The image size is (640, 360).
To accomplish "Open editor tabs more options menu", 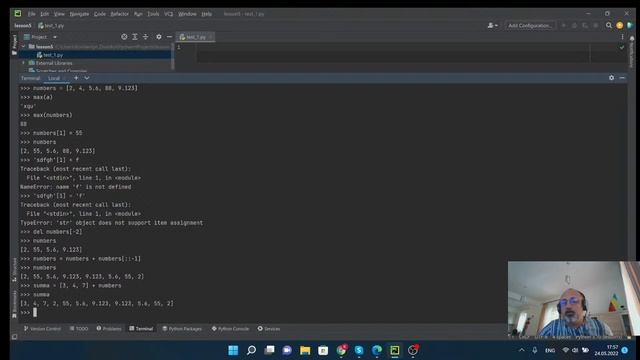I will pyautogui.click(x=622, y=37).
